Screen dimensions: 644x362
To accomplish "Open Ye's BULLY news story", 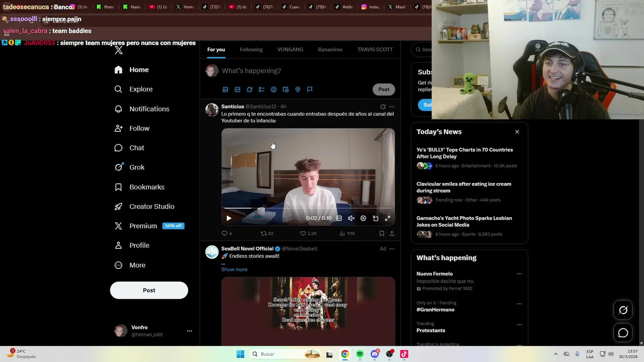I will click(x=469, y=157).
